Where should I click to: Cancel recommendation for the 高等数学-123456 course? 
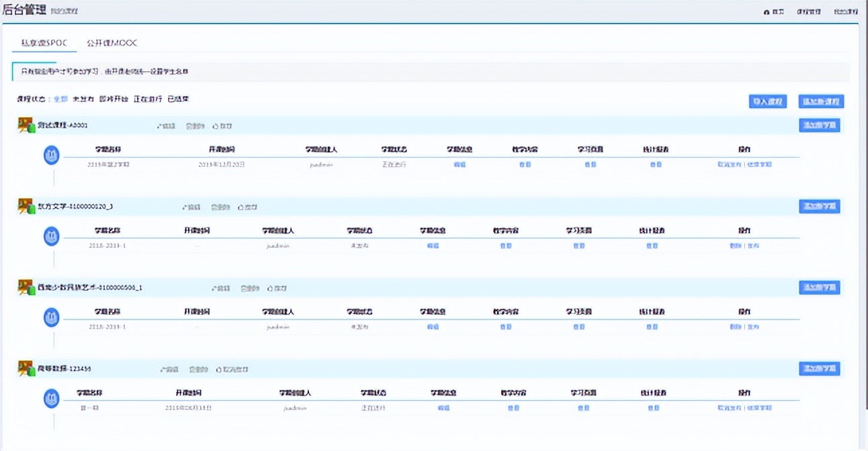(232, 370)
